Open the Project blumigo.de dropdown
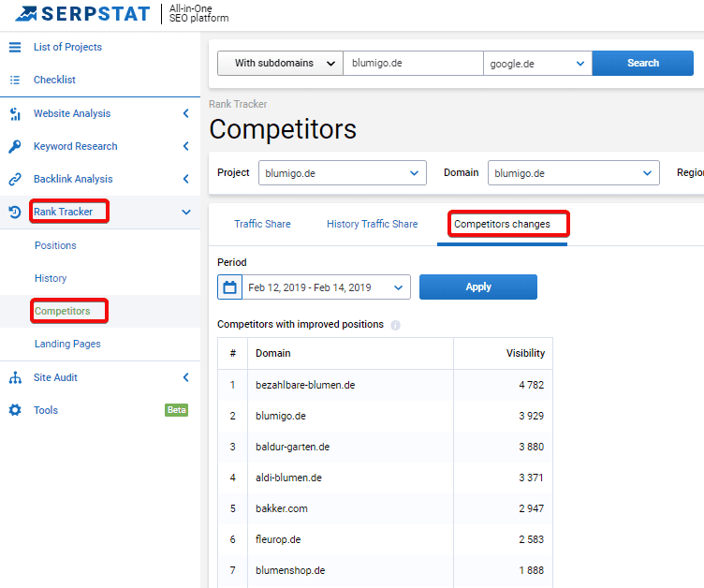The width and height of the screenshot is (704, 588). (x=342, y=173)
